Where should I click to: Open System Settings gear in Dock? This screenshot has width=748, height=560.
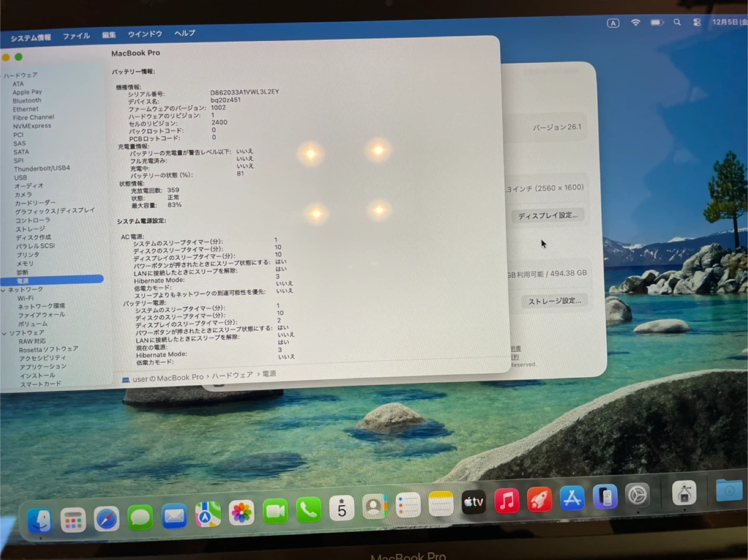[x=637, y=496]
